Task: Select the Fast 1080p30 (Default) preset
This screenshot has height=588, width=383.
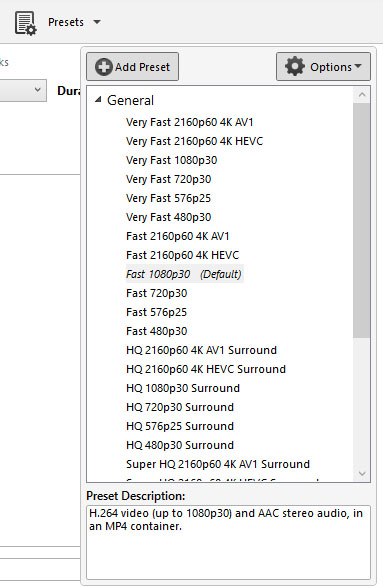Action: click(184, 274)
